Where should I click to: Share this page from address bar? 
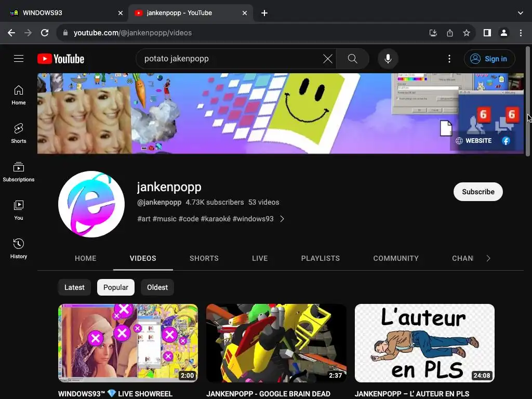[450, 33]
